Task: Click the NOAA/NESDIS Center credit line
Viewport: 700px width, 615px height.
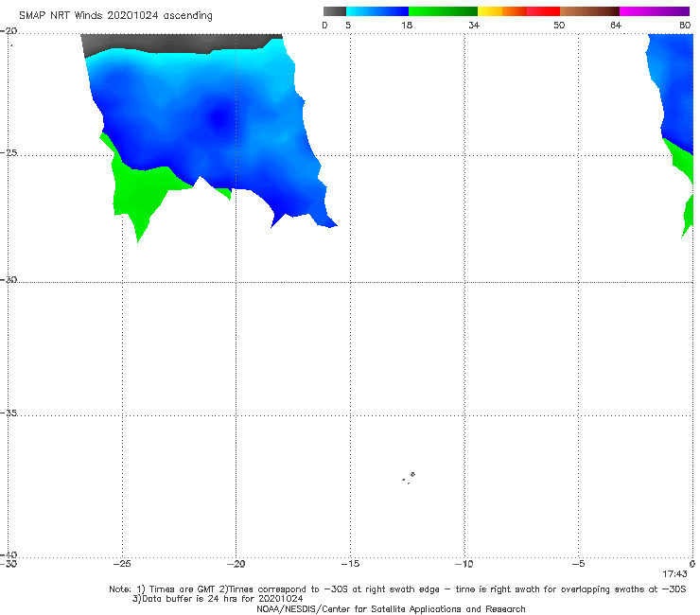Action: click(x=391, y=608)
